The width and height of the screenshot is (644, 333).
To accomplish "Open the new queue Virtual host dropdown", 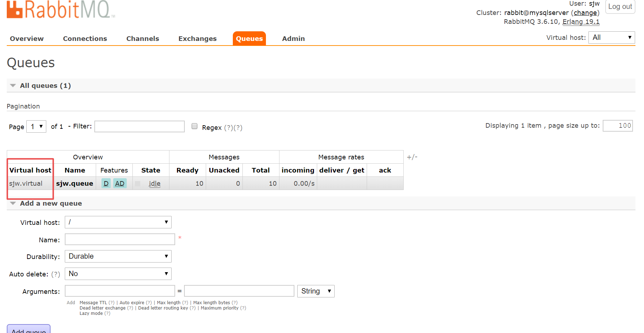I will tap(118, 222).
